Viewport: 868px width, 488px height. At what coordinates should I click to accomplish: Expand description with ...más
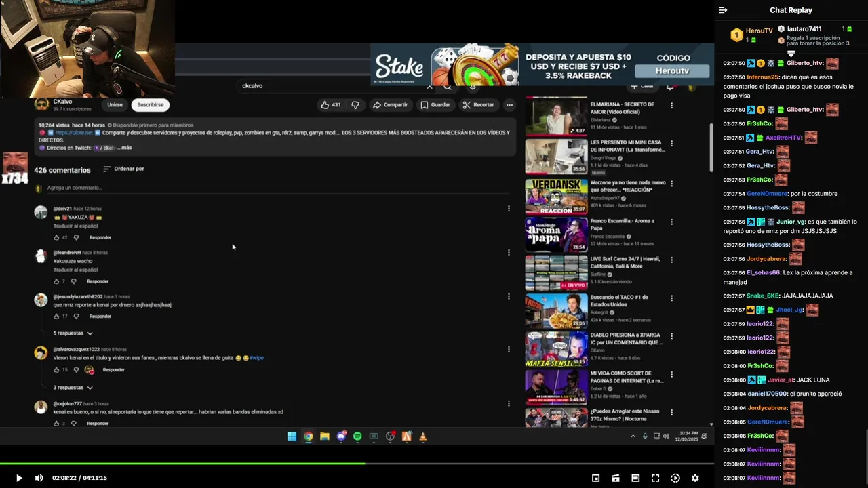click(125, 147)
